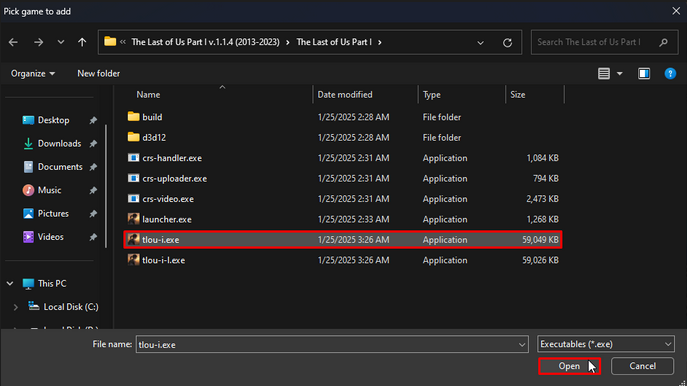687x386 pixels.
Task: Click the Cancel button
Action: [642, 366]
